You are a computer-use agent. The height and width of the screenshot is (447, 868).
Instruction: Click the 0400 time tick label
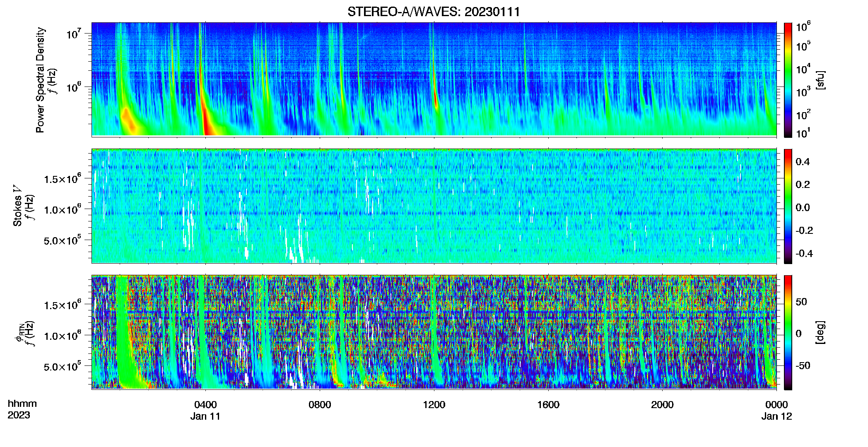click(x=205, y=404)
